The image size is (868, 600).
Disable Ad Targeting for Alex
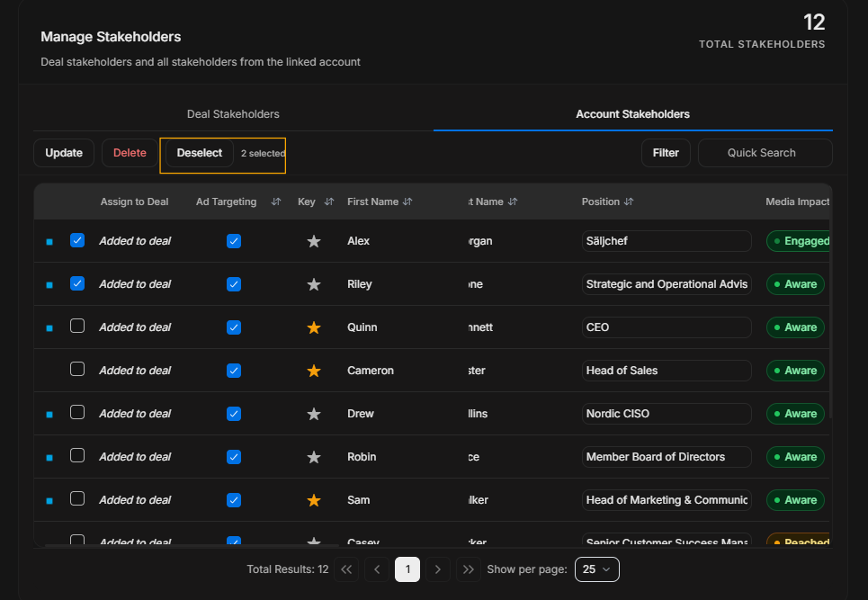(x=234, y=241)
